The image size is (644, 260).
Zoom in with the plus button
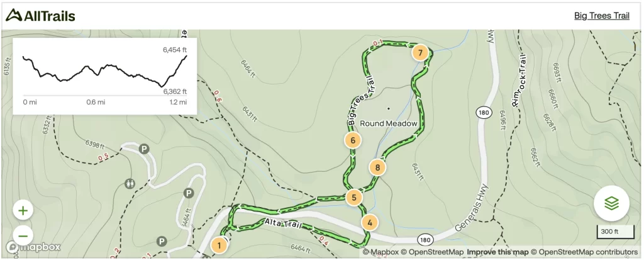(x=23, y=211)
